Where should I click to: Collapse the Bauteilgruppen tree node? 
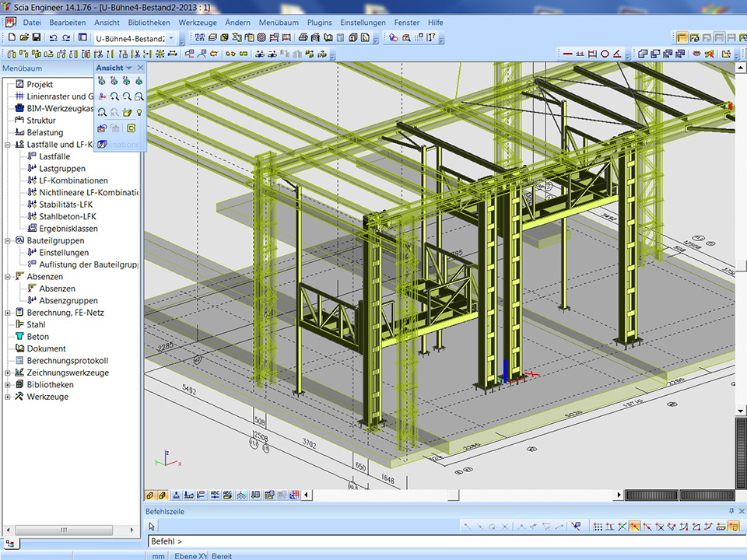pos(8,241)
